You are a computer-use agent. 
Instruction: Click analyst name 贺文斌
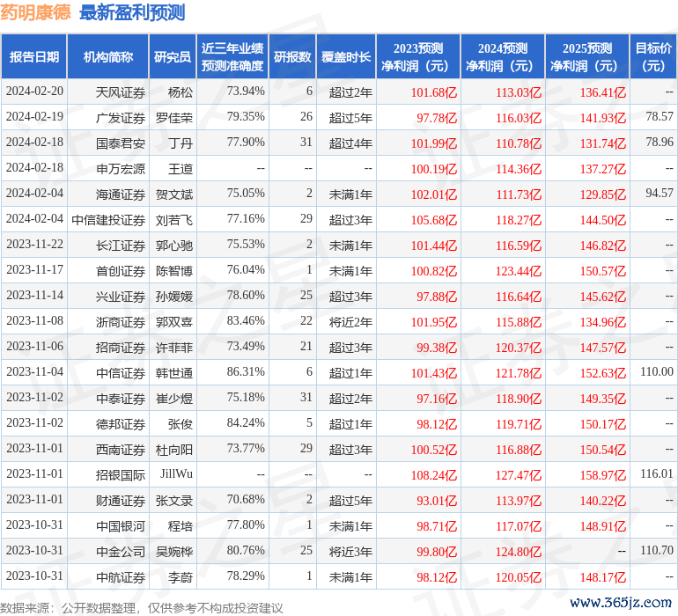pyautogui.click(x=174, y=194)
